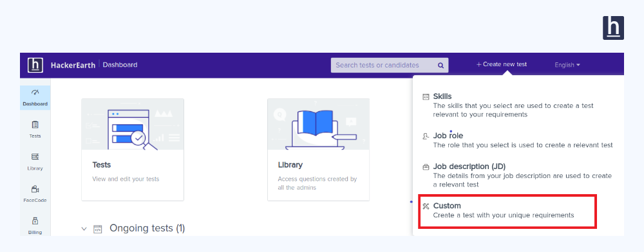The height and width of the screenshot is (252, 644).
Task: Click 'Access questions created by all the admins'
Action: coord(317,183)
